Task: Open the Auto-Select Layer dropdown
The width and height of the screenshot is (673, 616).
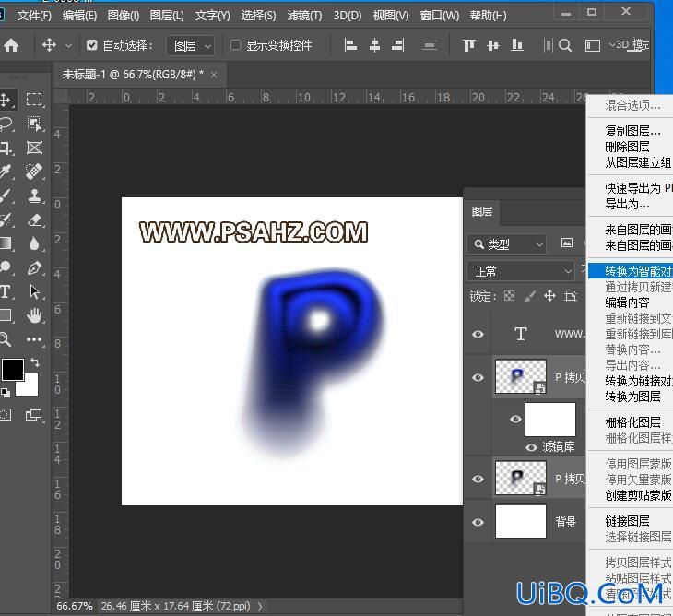Action: point(191,45)
